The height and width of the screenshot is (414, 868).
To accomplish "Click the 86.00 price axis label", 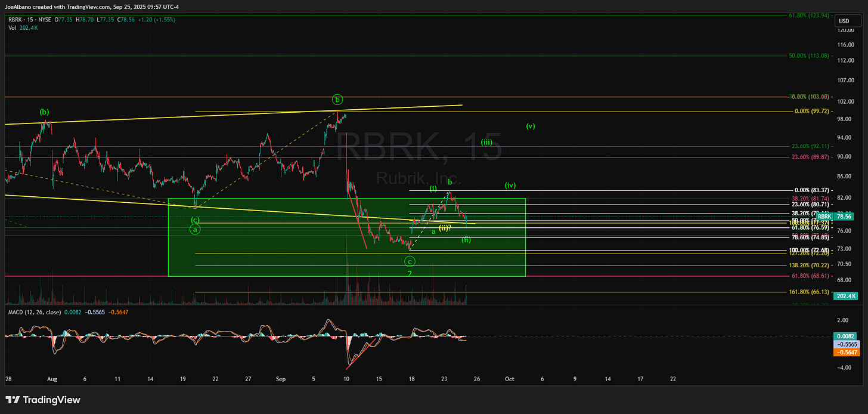I will 844,177.
